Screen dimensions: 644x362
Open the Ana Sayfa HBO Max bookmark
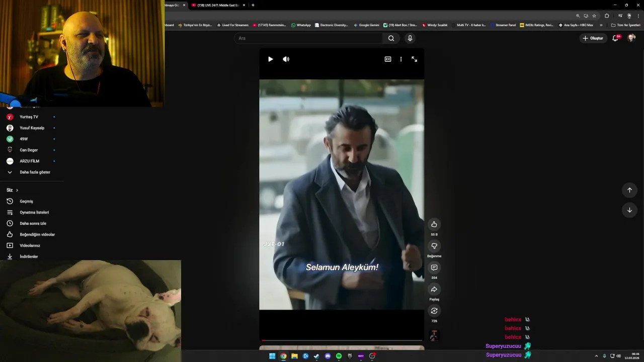click(576, 25)
